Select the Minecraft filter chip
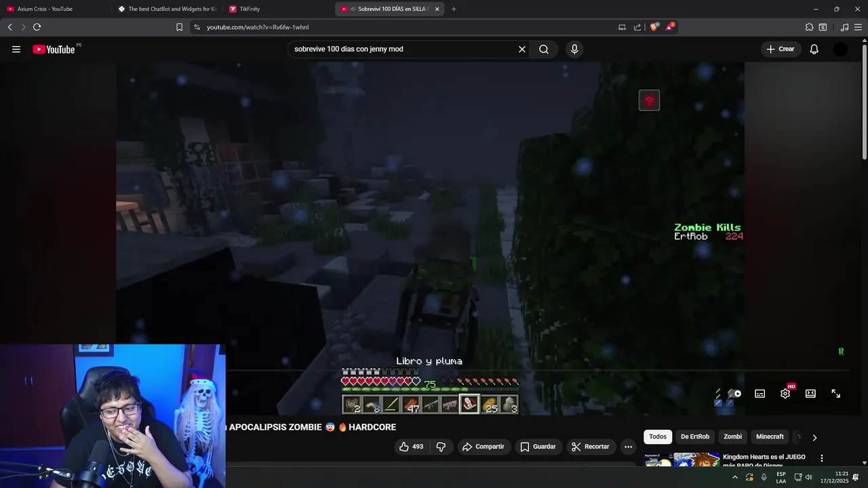Screen dimensions: 868x488 pyautogui.click(x=770, y=437)
